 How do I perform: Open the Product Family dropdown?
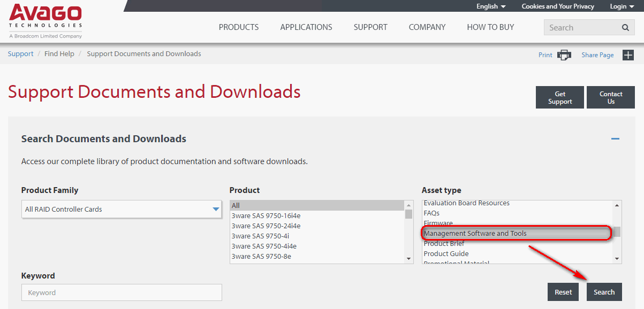pos(122,209)
